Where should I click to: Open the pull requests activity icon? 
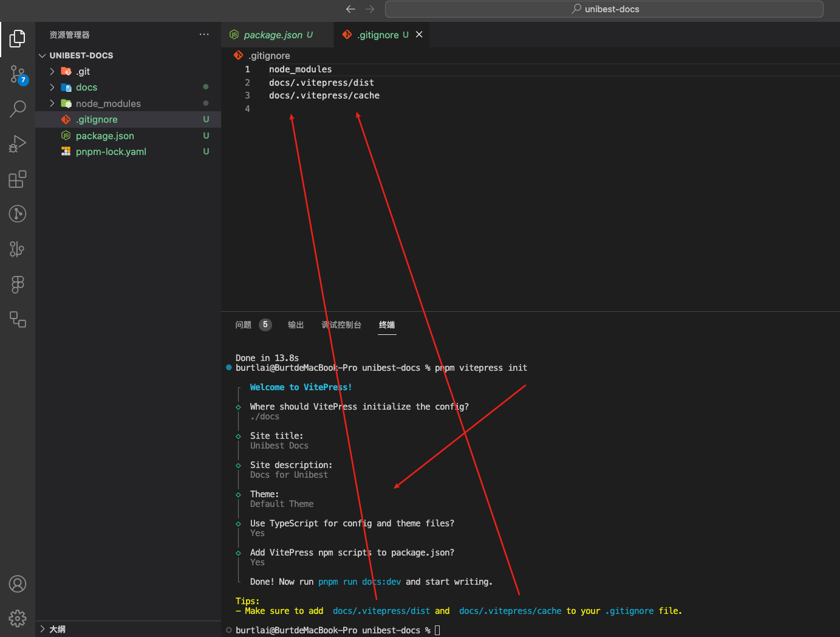pyautogui.click(x=18, y=249)
